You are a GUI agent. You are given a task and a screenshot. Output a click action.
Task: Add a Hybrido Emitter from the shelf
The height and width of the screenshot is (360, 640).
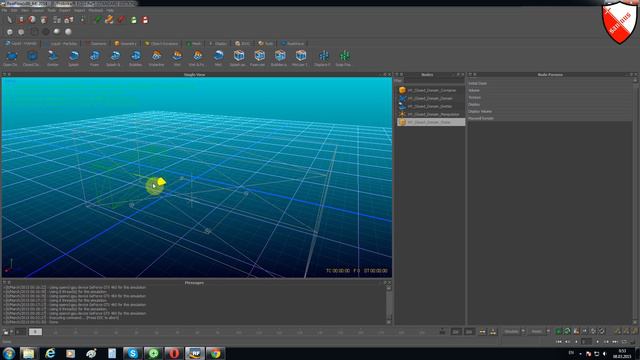click(53, 58)
